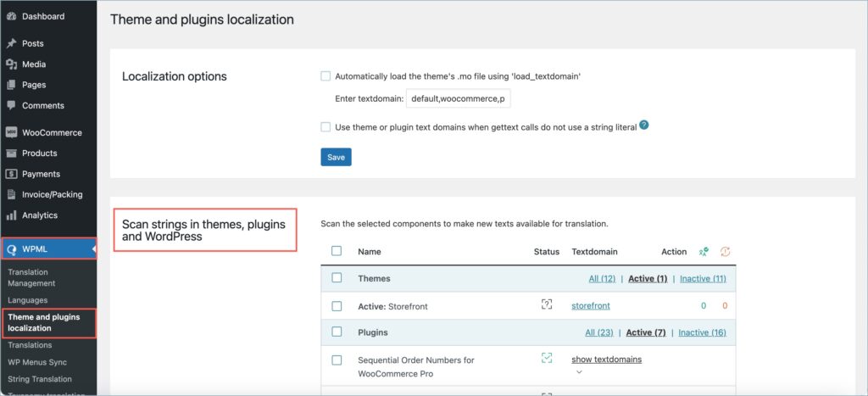Screen dimensions: 868x396
Task: Open the storefront textdomain link
Action: [591, 306]
